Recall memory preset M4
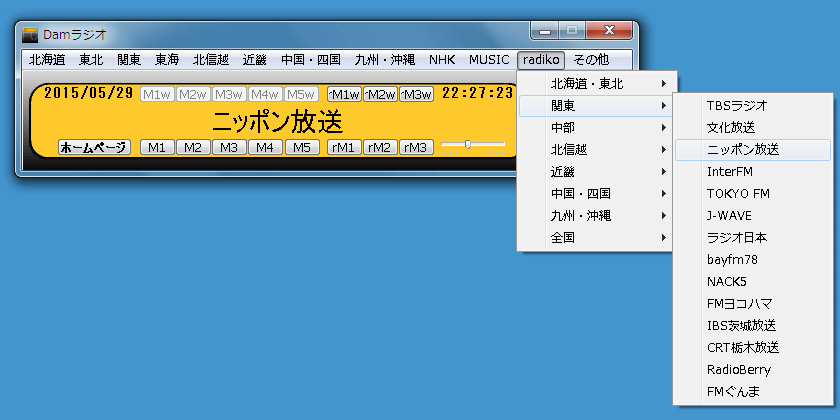The image size is (840, 420). (265, 147)
